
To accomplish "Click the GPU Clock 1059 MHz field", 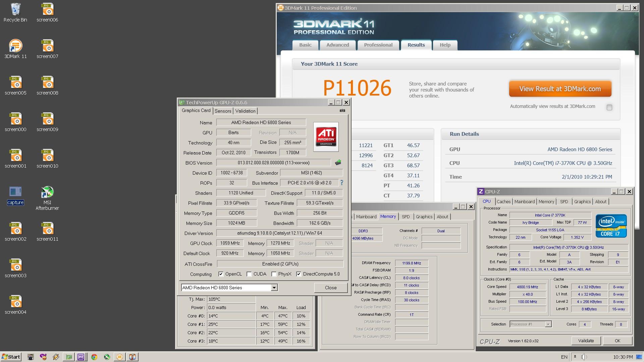I will 230,243.
